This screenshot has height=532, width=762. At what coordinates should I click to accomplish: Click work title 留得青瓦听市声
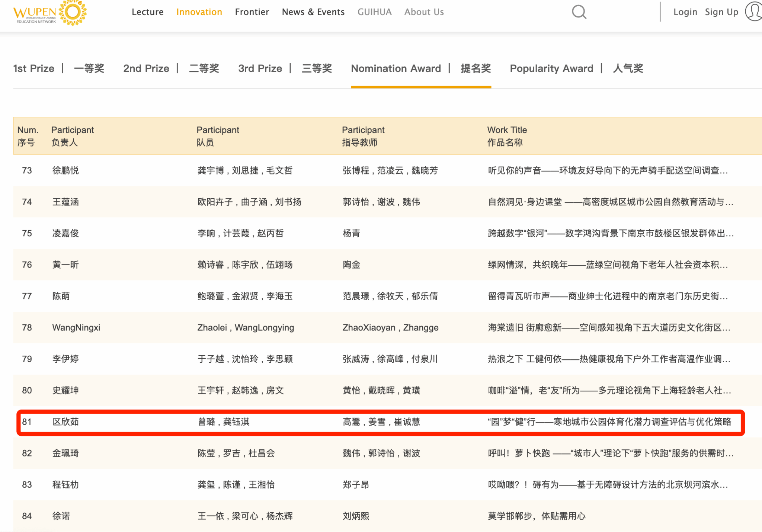[x=608, y=296]
